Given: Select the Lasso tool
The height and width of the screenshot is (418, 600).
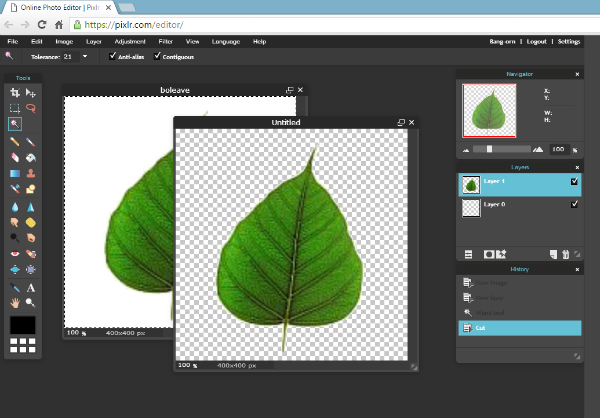Looking at the screenshot, I should [x=31, y=108].
